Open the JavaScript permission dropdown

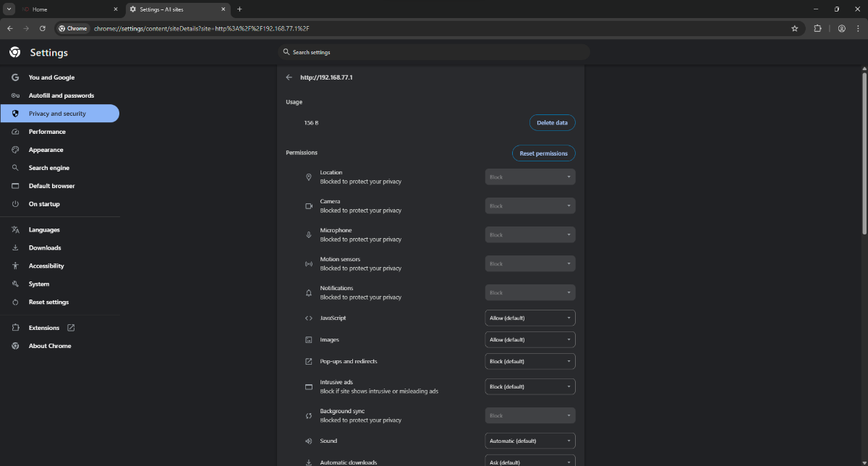(x=530, y=318)
